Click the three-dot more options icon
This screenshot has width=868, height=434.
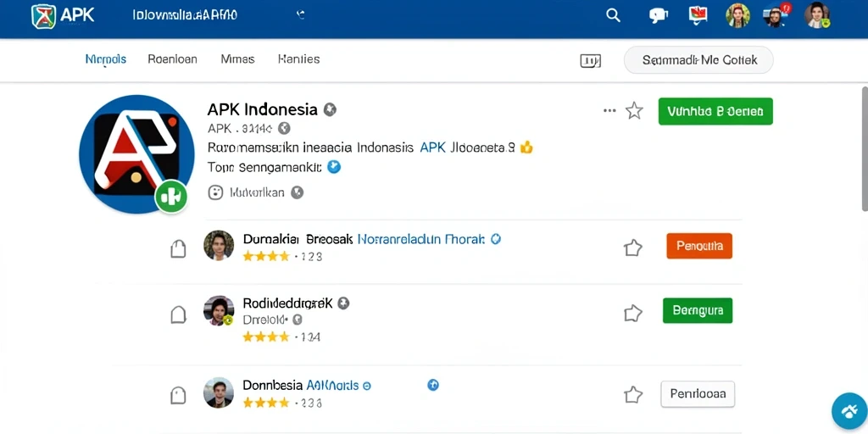tap(609, 111)
